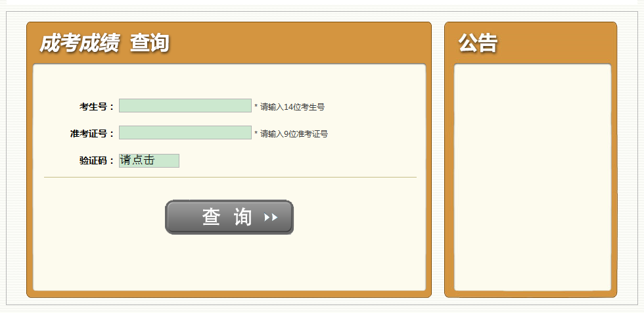Click inside the empty 公告 content area

pos(532,177)
